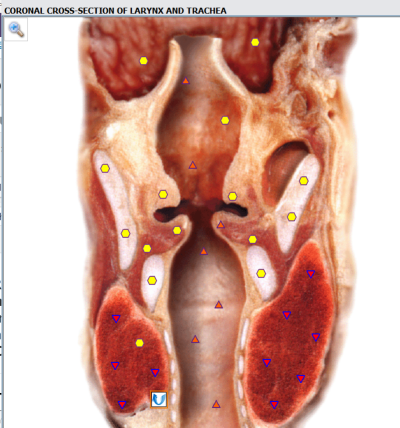Select the yellow hexagon pin in the laryngeal vestibule center
This screenshot has width=400, height=428.
pyautogui.click(x=225, y=120)
